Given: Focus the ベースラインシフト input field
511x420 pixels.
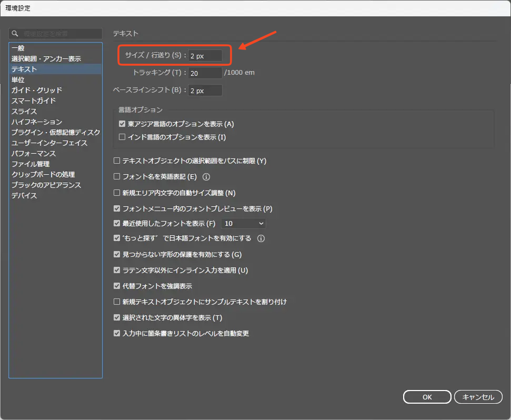Looking at the screenshot, I should 205,91.
